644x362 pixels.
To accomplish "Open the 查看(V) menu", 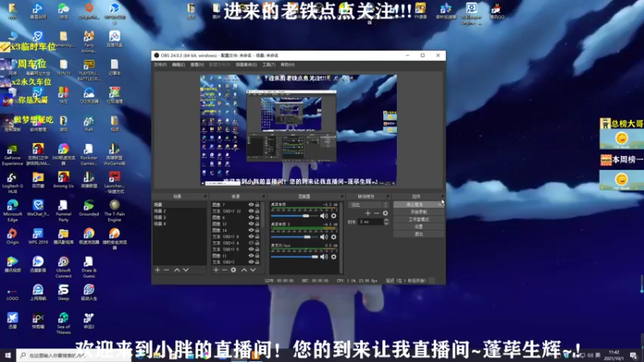I will point(197,65).
